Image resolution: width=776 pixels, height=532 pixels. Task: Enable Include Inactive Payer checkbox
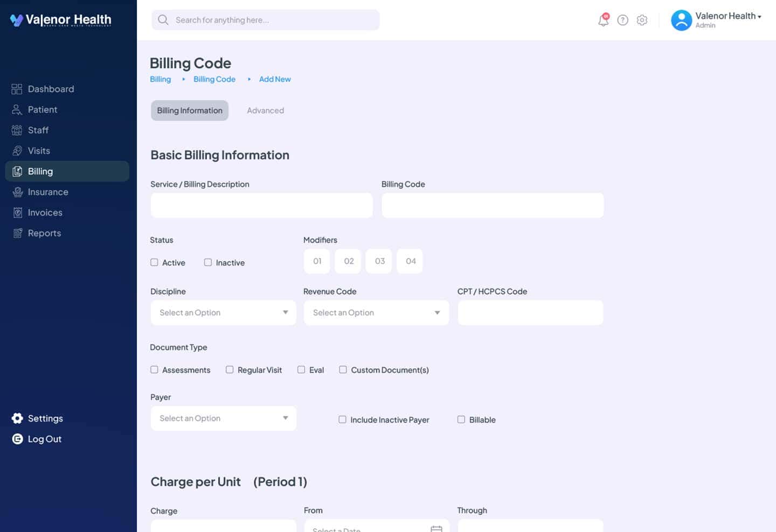(342, 419)
